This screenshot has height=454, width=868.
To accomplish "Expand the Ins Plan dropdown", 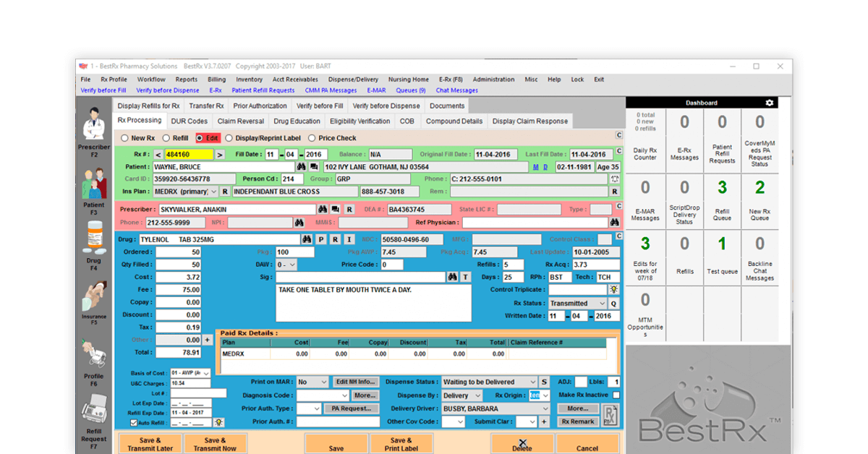I will (213, 192).
